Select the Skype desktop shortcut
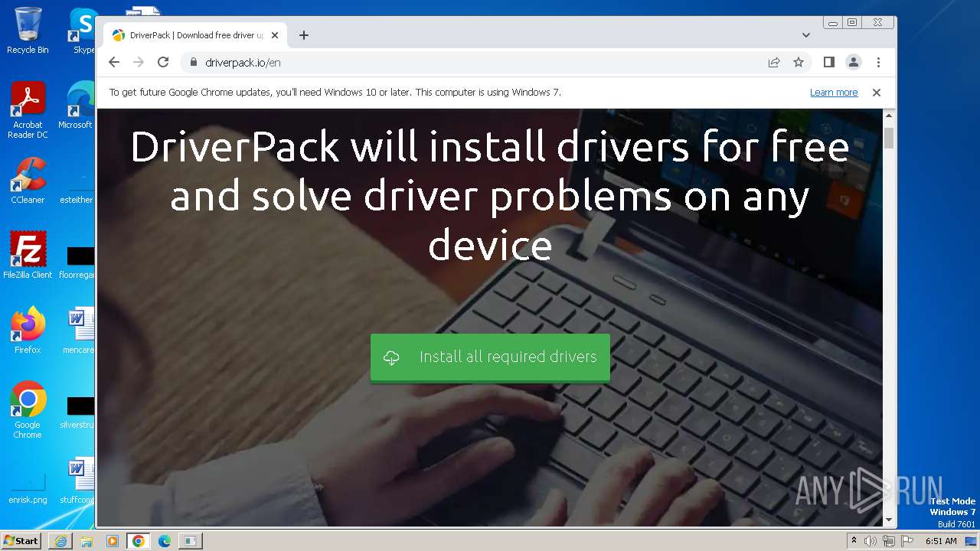The image size is (980, 551). click(83, 31)
